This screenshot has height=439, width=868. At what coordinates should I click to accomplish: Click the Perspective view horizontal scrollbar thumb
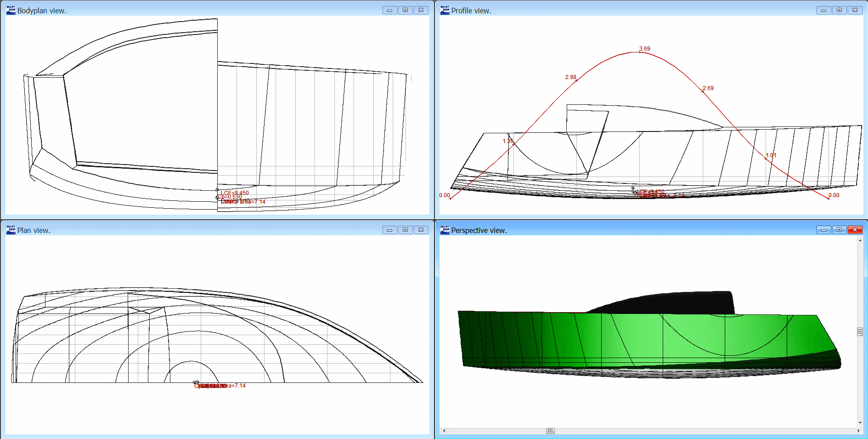[x=550, y=431]
